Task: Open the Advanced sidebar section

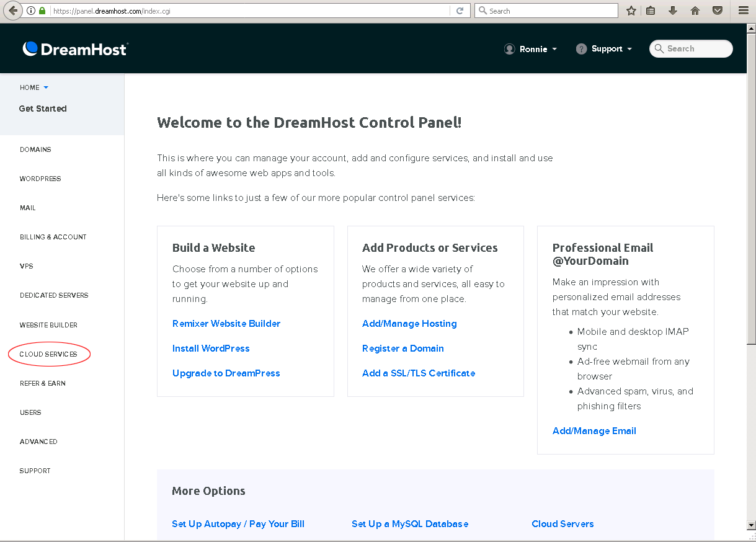Action: 38,442
